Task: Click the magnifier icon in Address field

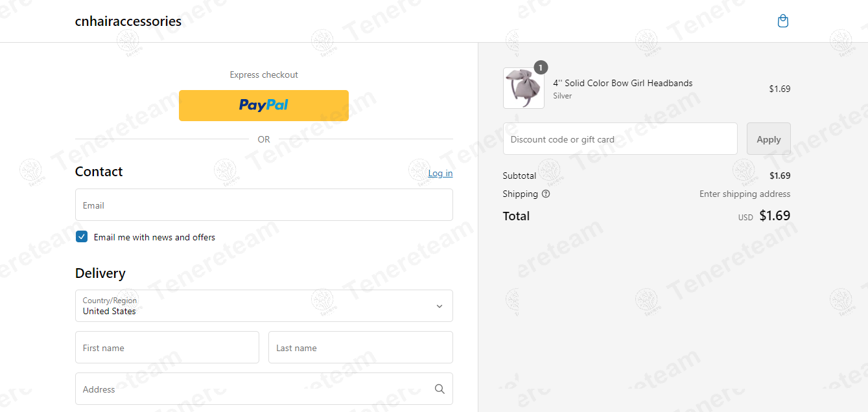Action: pyautogui.click(x=440, y=389)
